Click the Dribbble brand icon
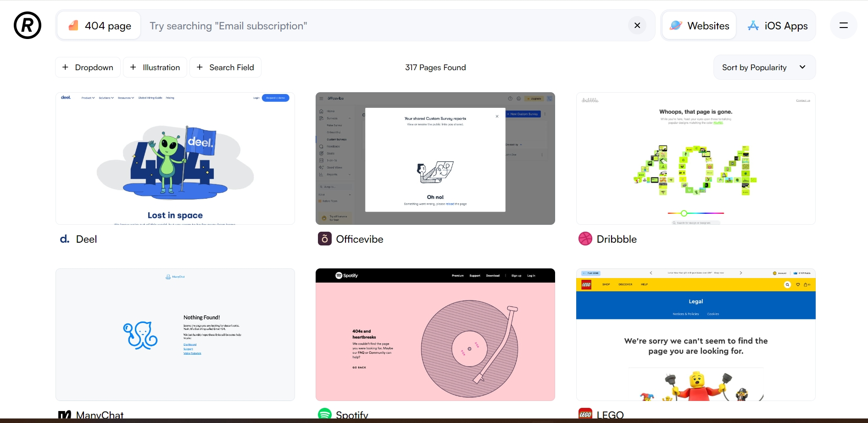The image size is (868, 423). click(x=585, y=239)
